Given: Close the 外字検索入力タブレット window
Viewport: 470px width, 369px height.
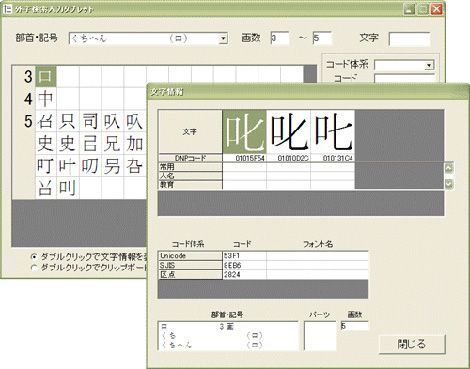Looking at the screenshot, I should (436, 9).
